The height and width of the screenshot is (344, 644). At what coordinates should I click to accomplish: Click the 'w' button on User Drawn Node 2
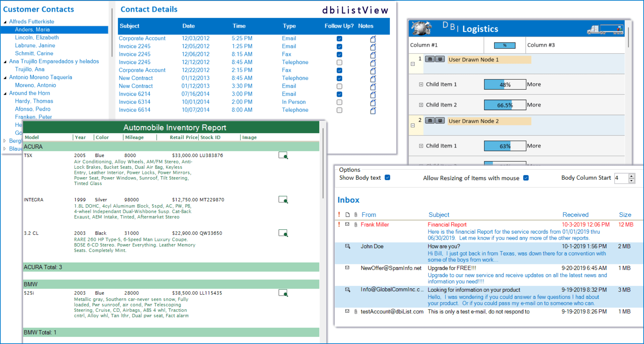tap(439, 120)
